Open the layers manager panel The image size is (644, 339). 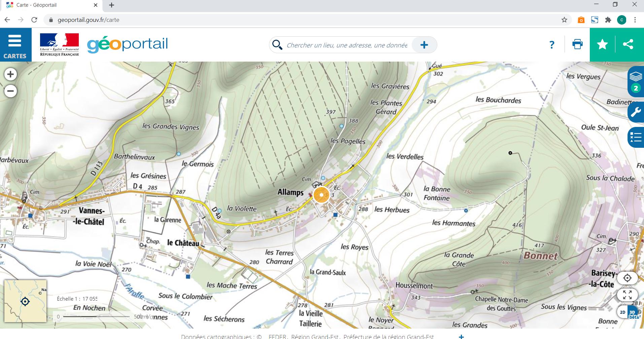(636, 81)
